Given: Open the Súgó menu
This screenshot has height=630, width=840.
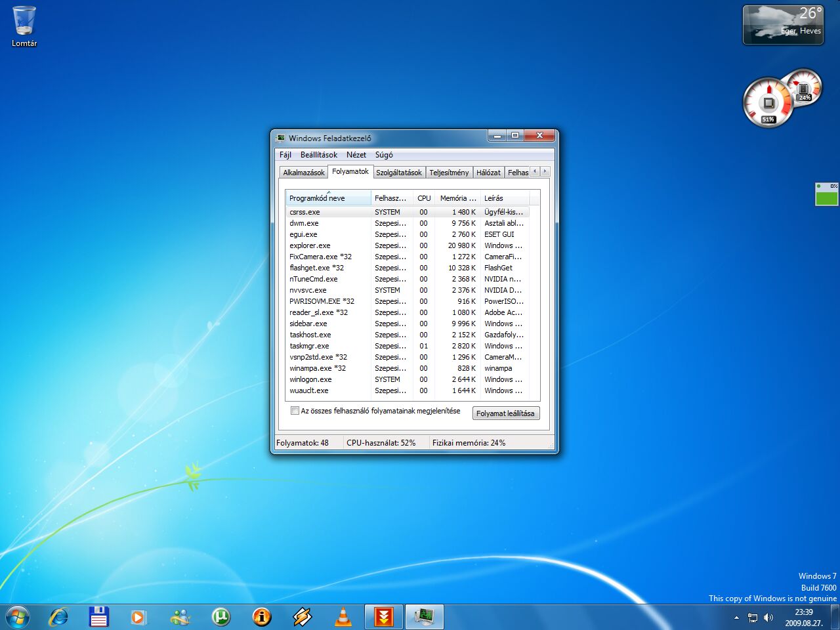Looking at the screenshot, I should click(x=384, y=155).
